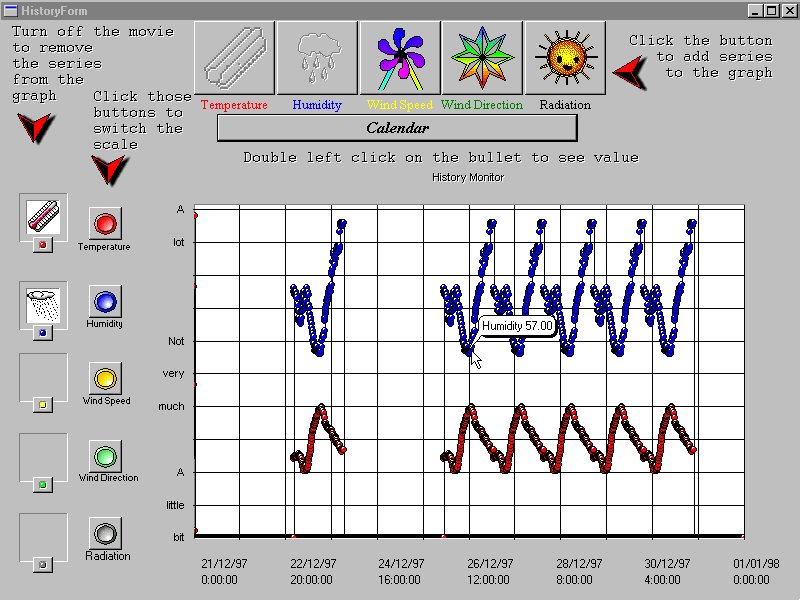Add the Humidity rain cloud series

pyautogui.click(x=316, y=58)
